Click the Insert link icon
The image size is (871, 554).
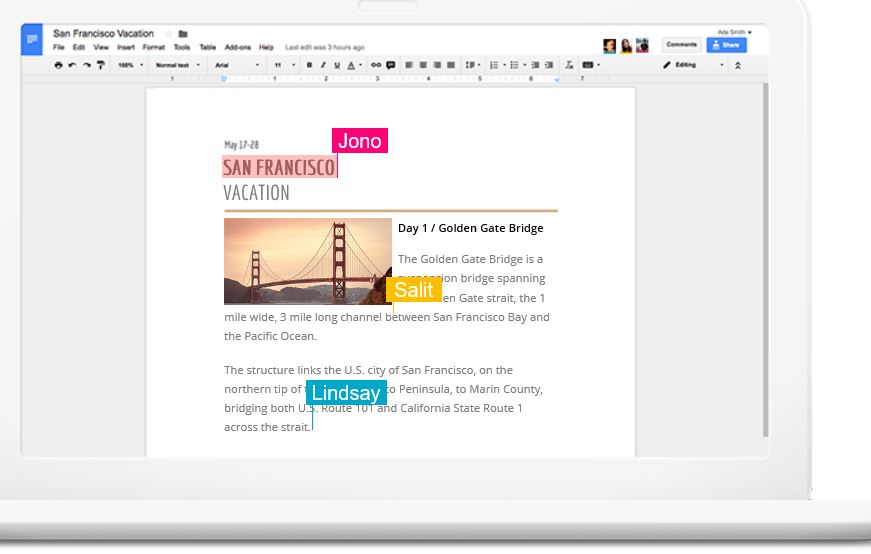click(376, 65)
